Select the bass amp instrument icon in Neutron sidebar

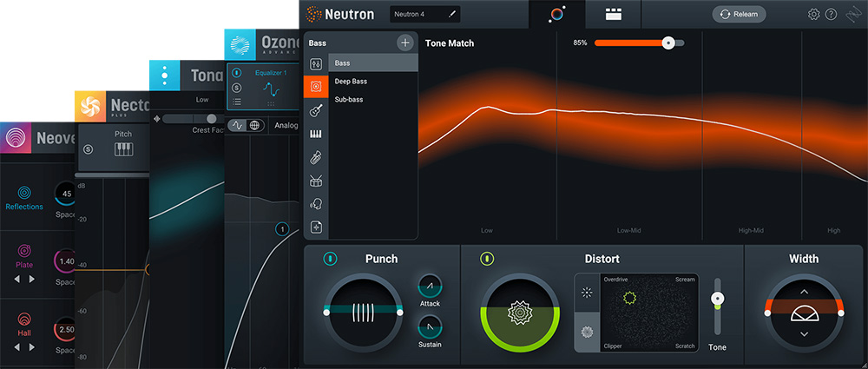point(316,88)
